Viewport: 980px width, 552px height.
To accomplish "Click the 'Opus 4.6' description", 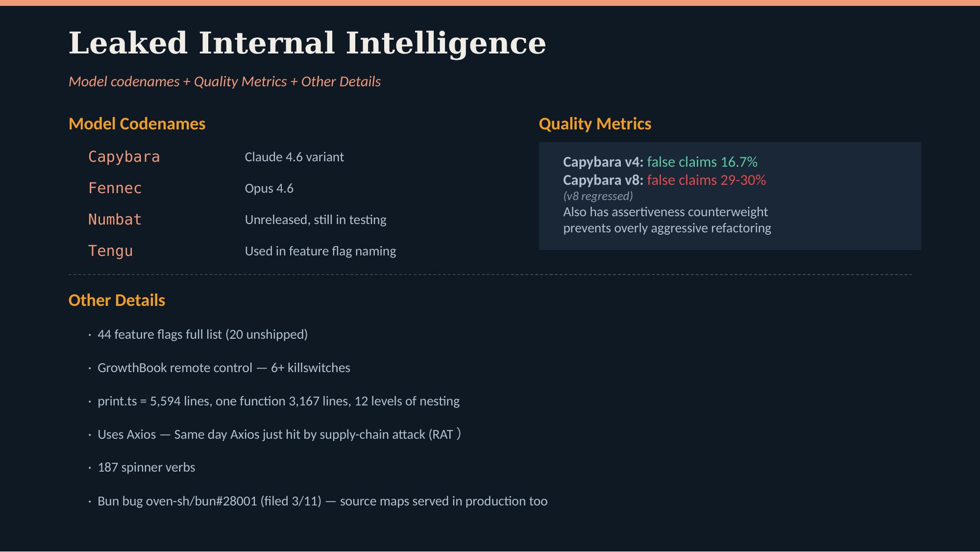I will [269, 188].
